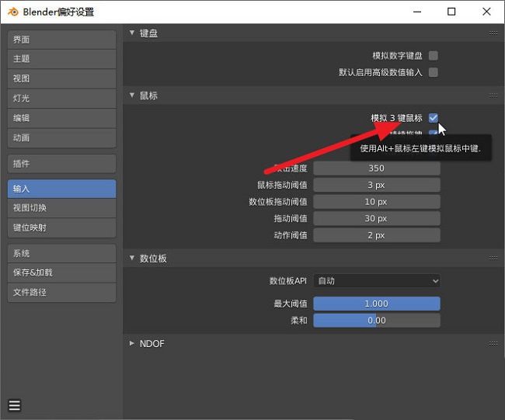Click the 最大阈值 slider showing 1.000
Viewport: 505px width, 420px height.
tap(377, 304)
